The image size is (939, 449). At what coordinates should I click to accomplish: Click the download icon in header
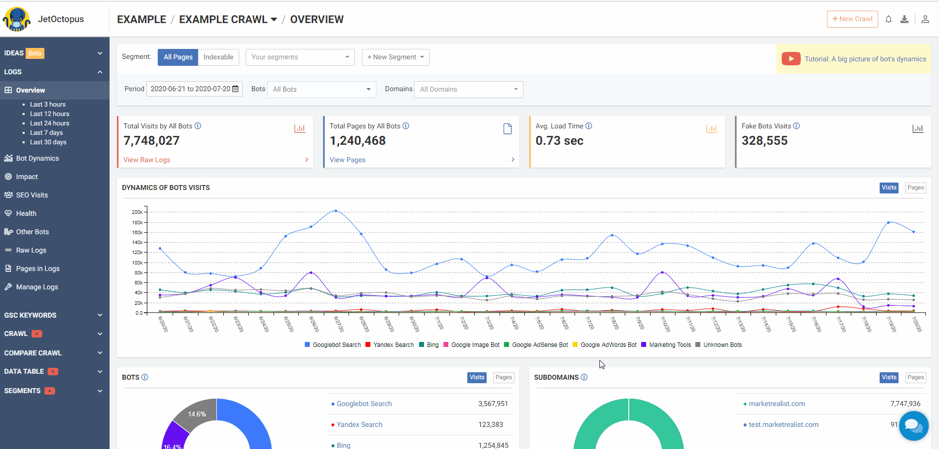point(905,19)
